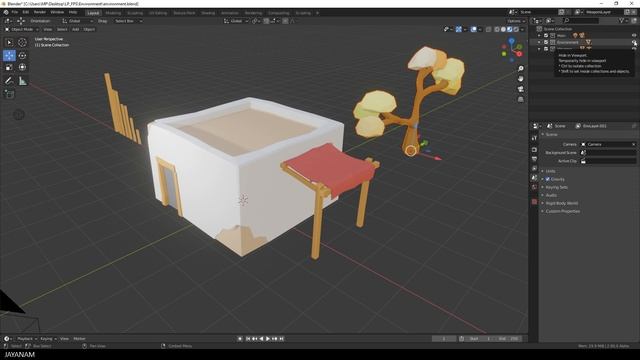Switch to material preview shading
This screenshot has width=640, height=360.
click(509, 29)
